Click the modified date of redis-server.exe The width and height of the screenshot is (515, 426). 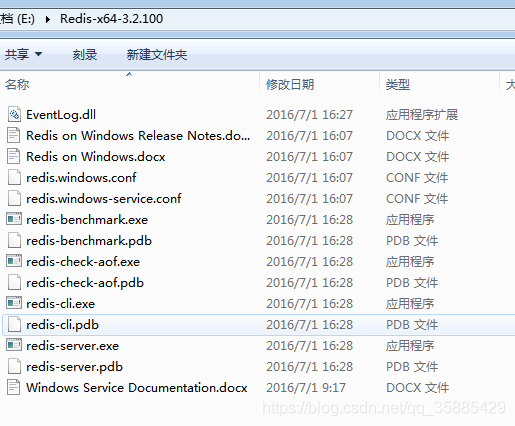[x=309, y=346]
